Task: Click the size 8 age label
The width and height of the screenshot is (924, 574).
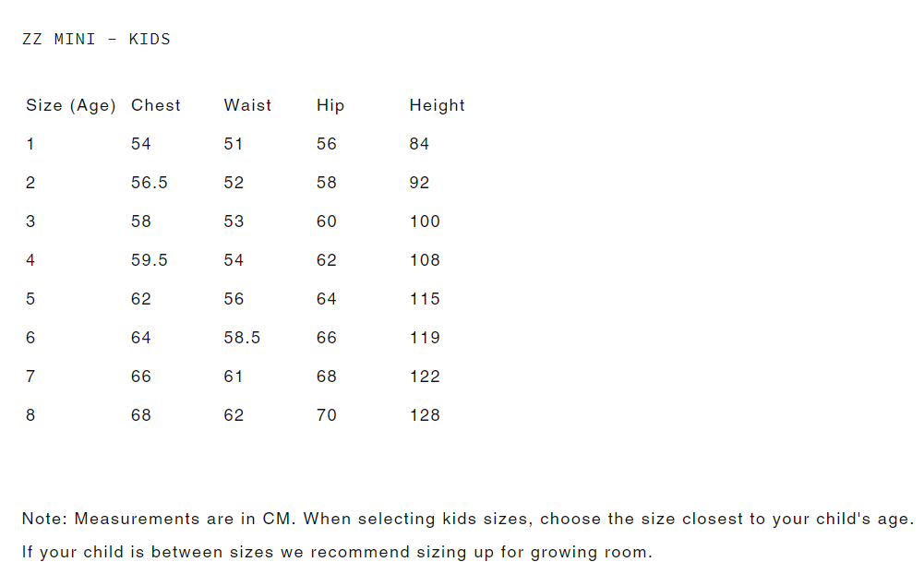Action: point(30,415)
